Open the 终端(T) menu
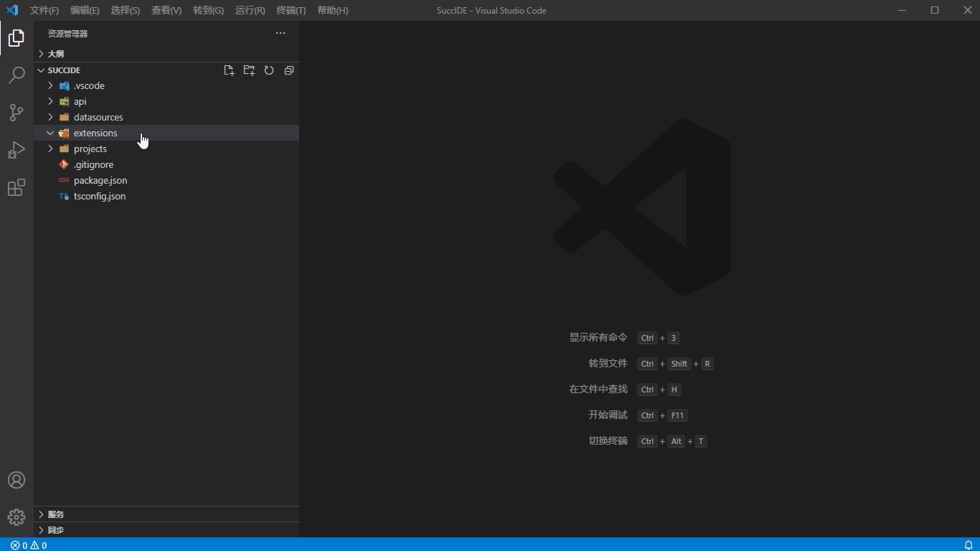980x551 pixels. click(291, 11)
